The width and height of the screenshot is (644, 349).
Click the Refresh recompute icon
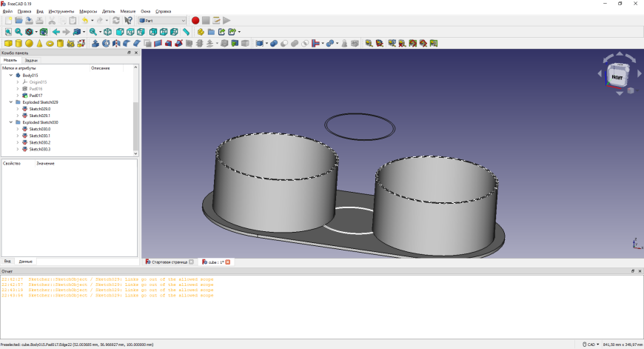click(117, 21)
